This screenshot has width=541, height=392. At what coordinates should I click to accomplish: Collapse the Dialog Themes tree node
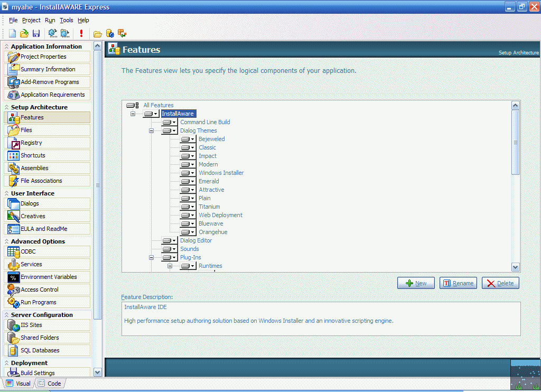[x=151, y=130]
